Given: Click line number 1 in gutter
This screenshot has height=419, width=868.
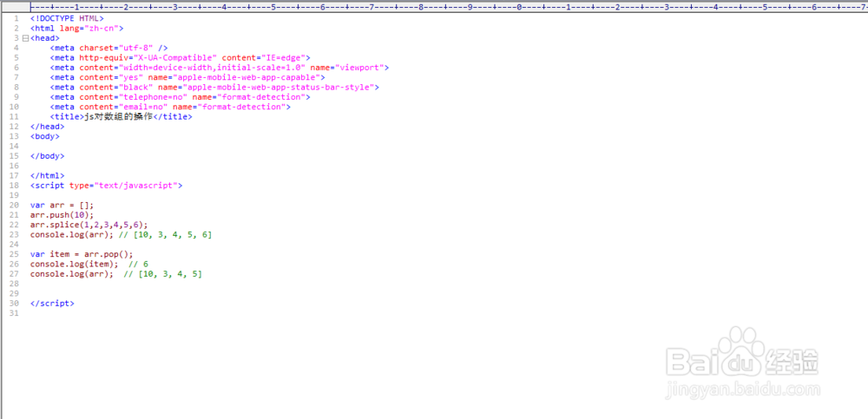Looking at the screenshot, I should tap(16, 19).
